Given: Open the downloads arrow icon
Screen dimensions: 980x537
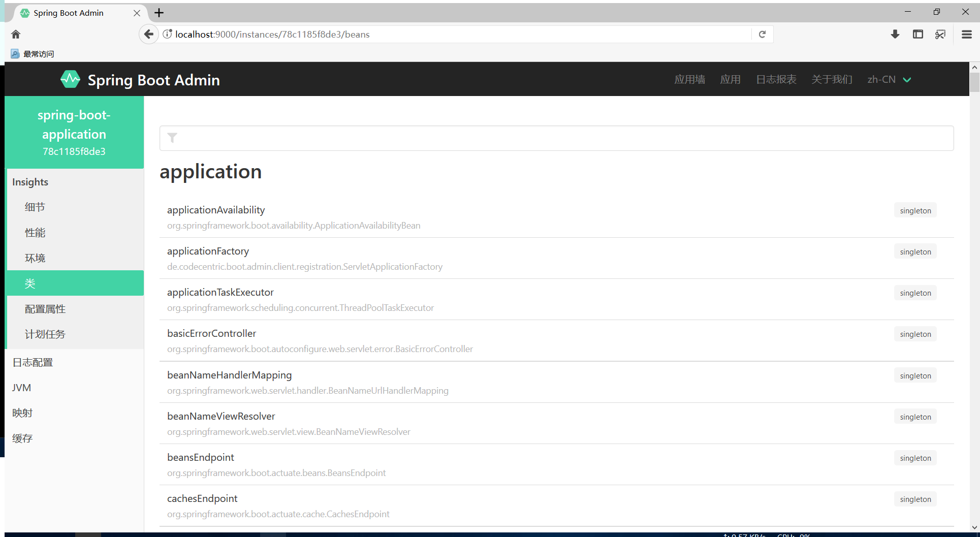Looking at the screenshot, I should pos(895,34).
